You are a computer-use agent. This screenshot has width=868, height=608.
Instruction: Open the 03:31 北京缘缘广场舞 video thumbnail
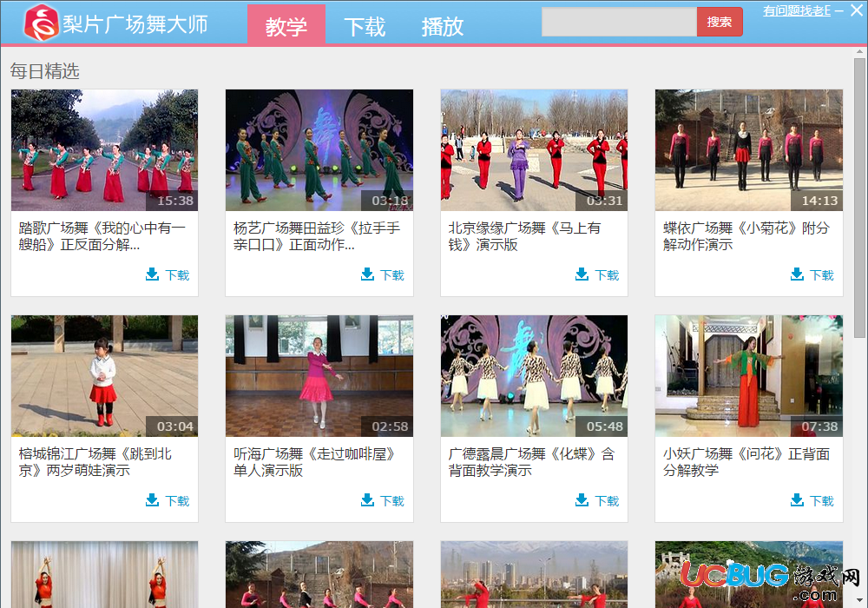click(x=534, y=150)
